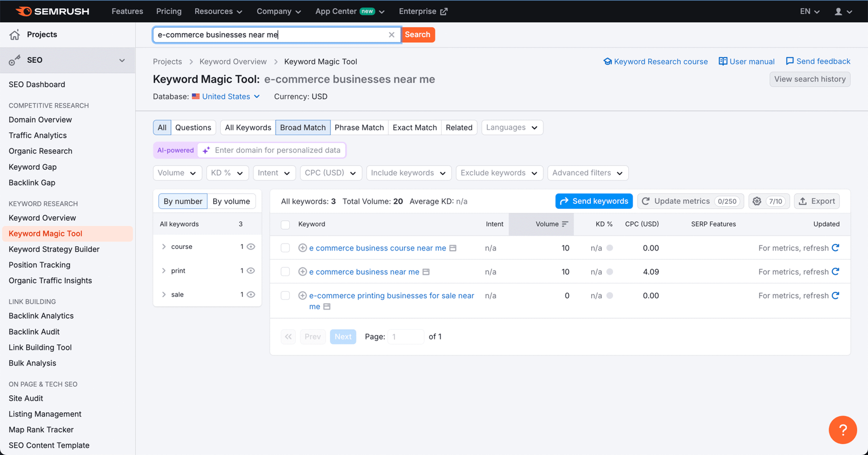Refresh metrics for printing businesses row
This screenshot has height=455, width=868.
[835, 296]
